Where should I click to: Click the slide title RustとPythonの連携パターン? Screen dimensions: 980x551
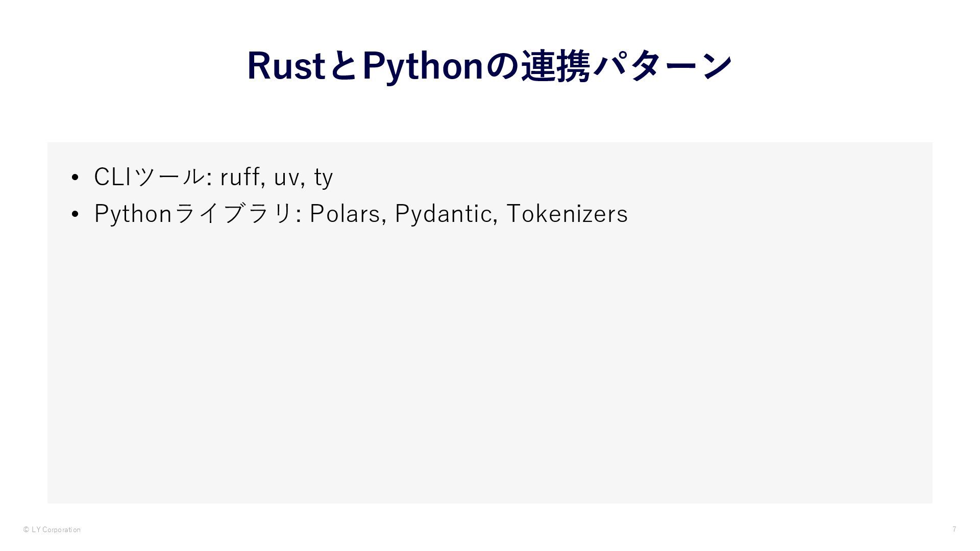[489, 66]
